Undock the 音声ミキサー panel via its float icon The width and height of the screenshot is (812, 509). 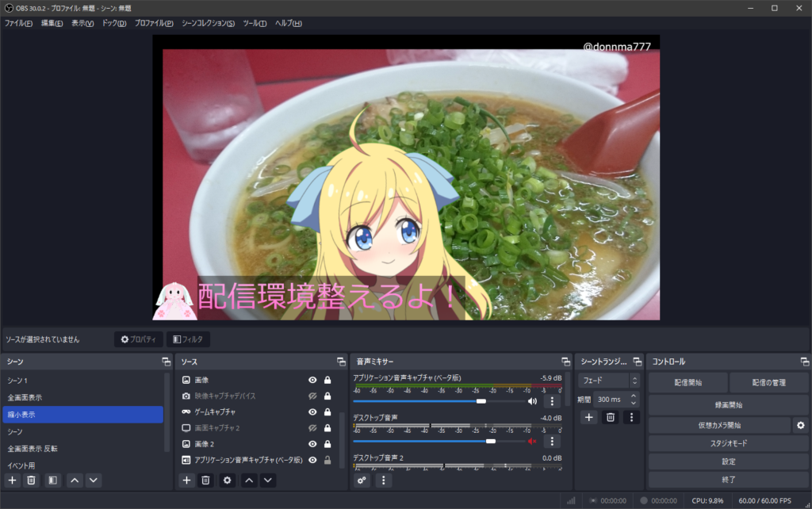(x=565, y=362)
